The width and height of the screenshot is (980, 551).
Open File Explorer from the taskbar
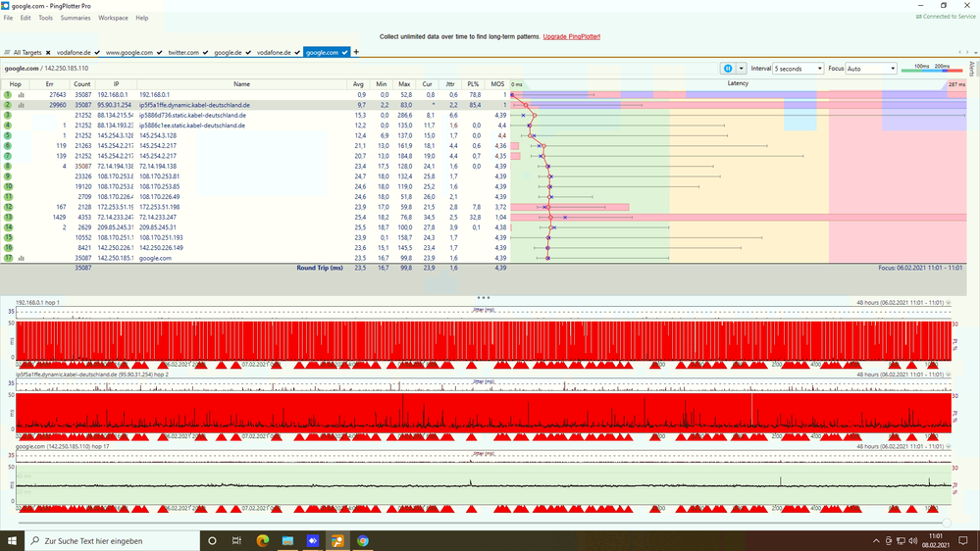point(287,541)
